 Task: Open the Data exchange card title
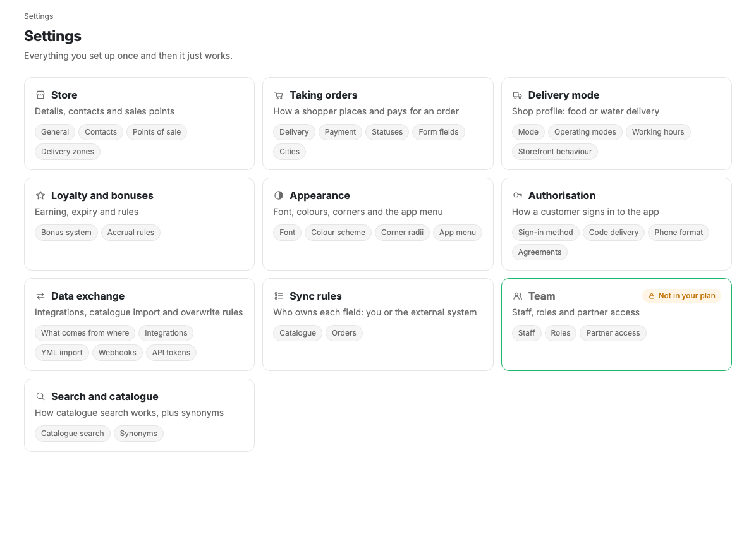pyautogui.click(x=88, y=296)
